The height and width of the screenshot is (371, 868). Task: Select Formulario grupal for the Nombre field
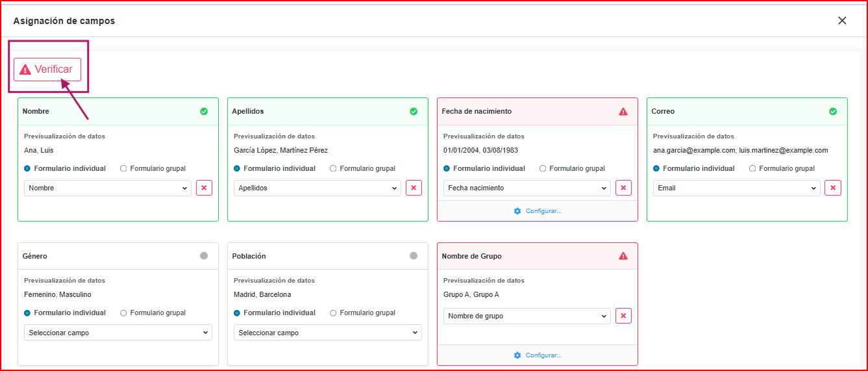coord(123,168)
